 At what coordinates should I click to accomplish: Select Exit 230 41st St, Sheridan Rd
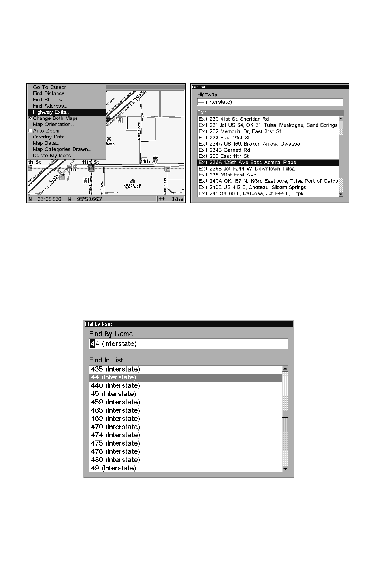[x=268, y=119]
